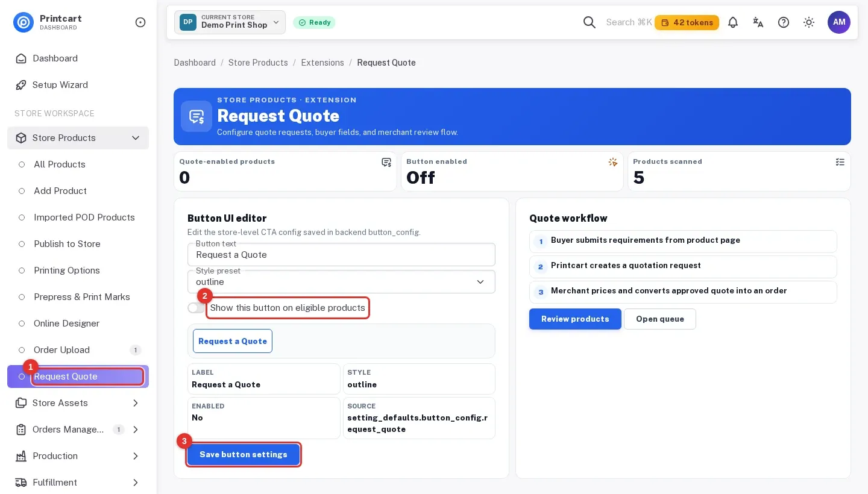Click the Button text input field
868x494 pixels.
[341, 255]
